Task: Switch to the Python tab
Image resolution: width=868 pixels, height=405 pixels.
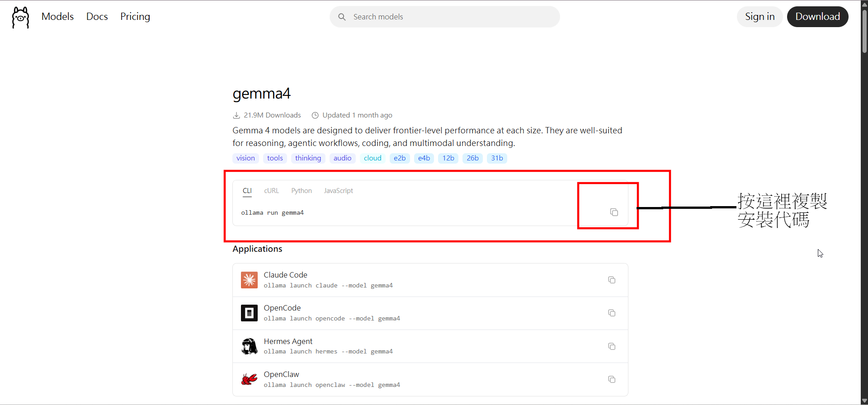Action: (x=302, y=191)
